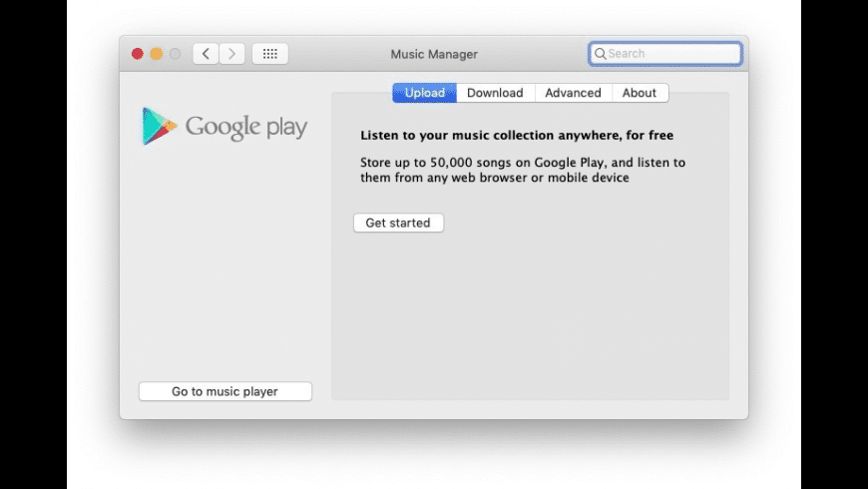Open the About tab
This screenshot has width=868, height=489.
pyautogui.click(x=640, y=93)
